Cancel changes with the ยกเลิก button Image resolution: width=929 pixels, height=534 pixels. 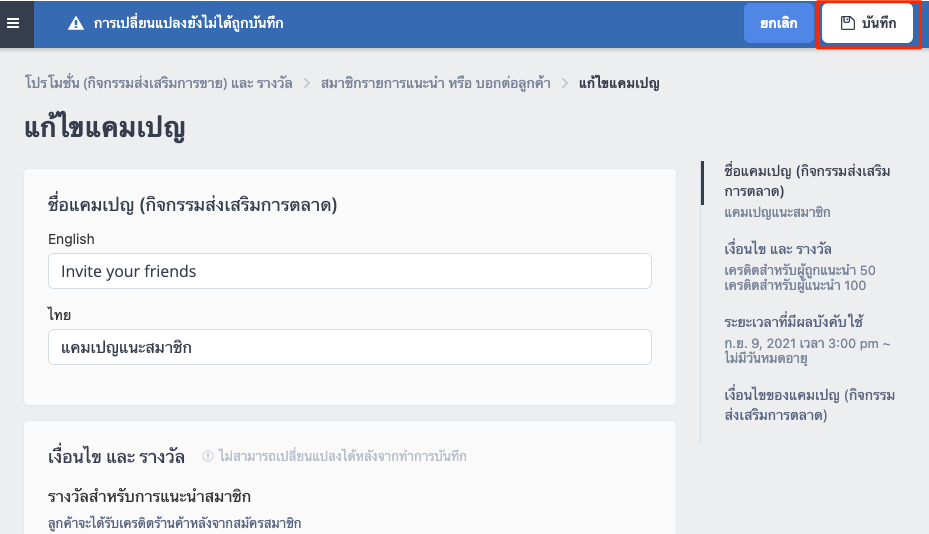click(779, 23)
